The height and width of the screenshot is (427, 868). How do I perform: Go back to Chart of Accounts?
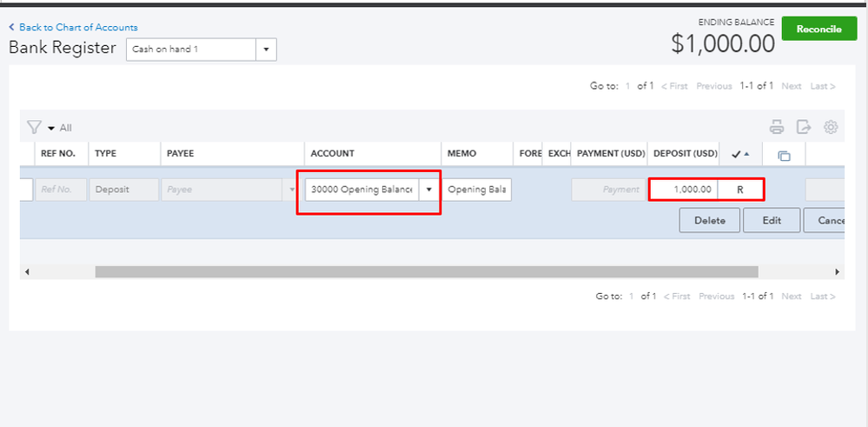[x=74, y=27]
